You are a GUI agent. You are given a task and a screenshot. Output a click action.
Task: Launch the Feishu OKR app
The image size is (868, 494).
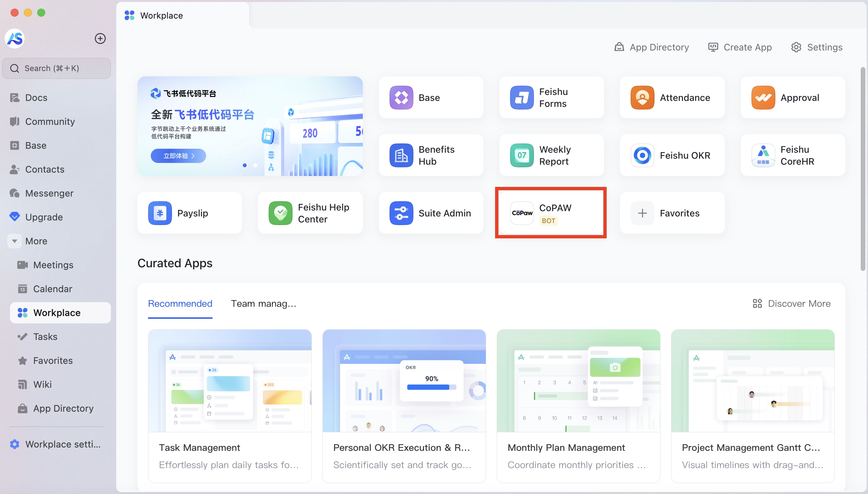[671, 155]
